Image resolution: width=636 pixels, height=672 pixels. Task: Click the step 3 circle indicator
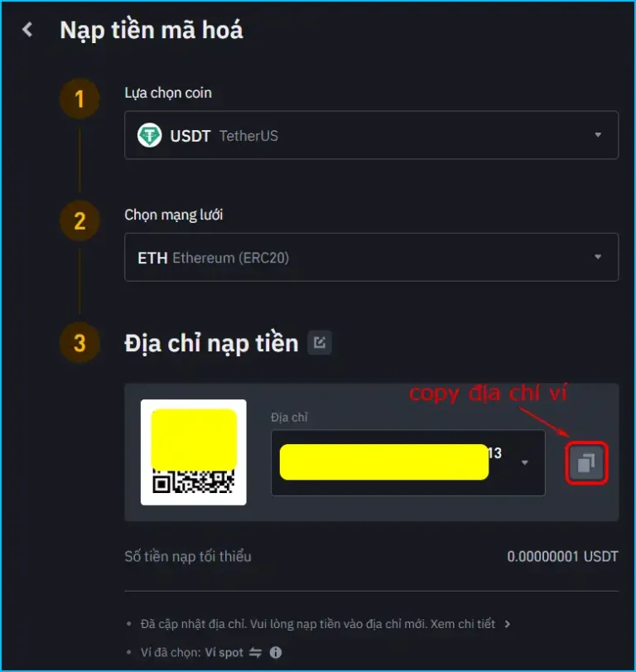79,343
